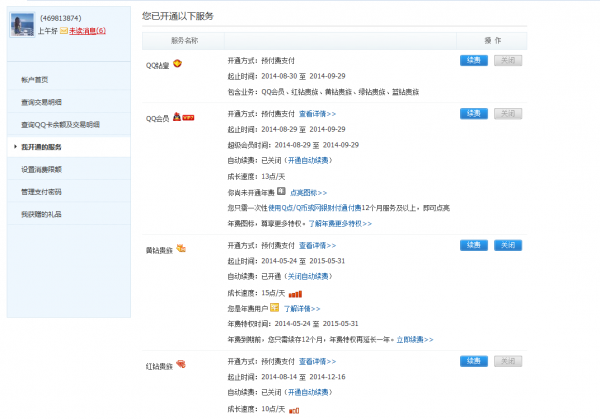
Task: Open 管理支付密码 sidebar item
Action: 41,192
